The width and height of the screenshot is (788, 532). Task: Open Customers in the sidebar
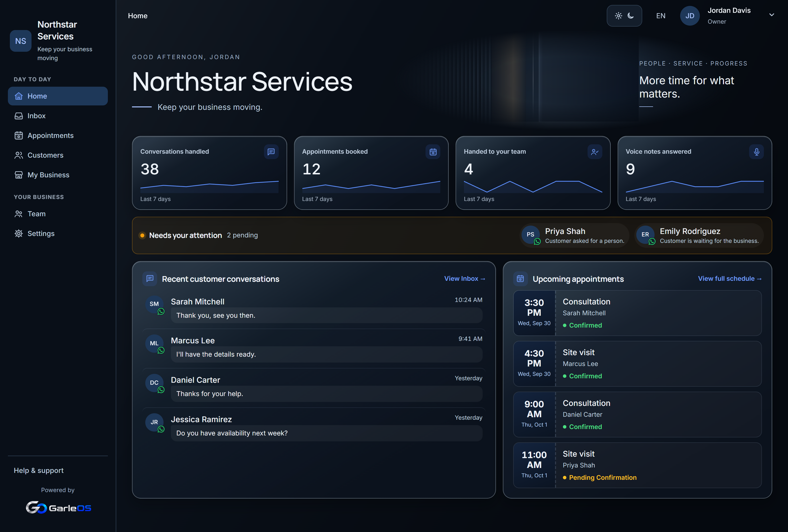pos(58,155)
